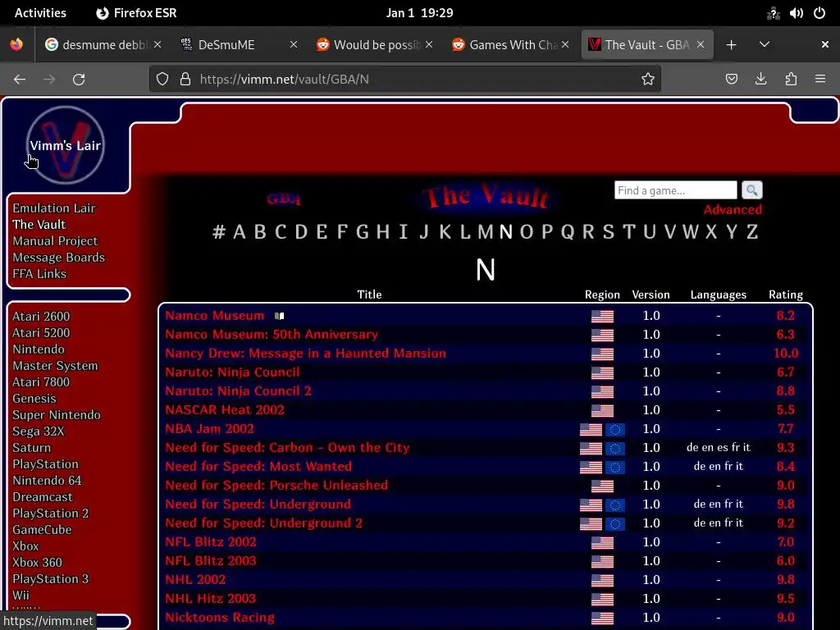This screenshot has width=840, height=630.
Task: Reload the current page
Action: click(x=79, y=80)
